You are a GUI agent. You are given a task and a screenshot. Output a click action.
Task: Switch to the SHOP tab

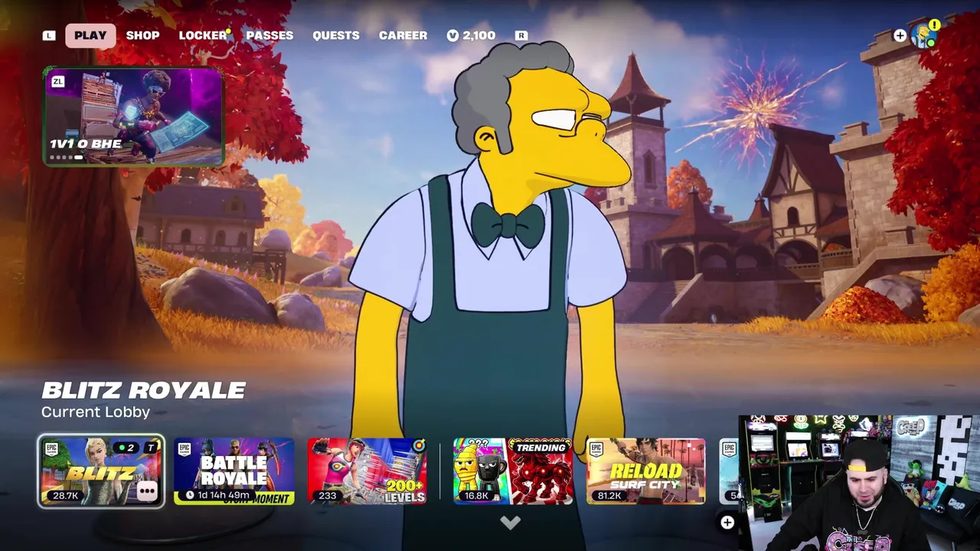pos(142,35)
